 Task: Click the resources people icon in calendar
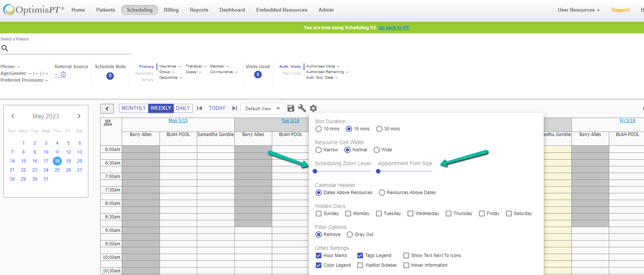108,123
